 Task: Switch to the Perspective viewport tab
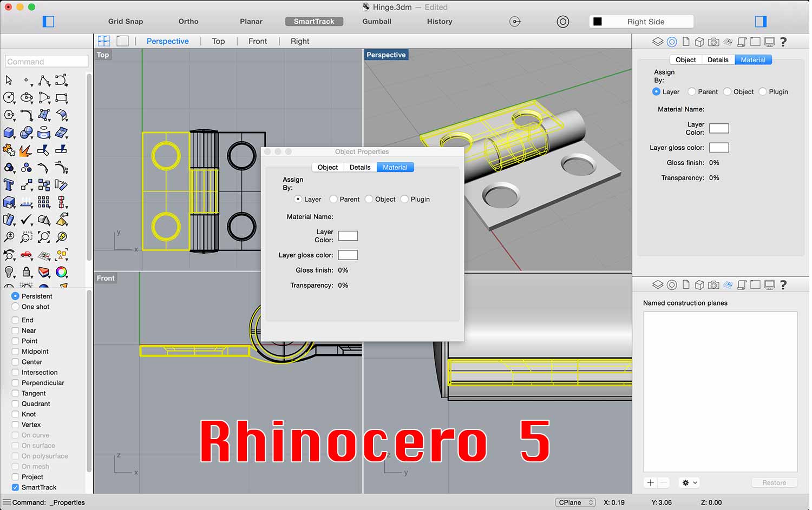pos(167,41)
